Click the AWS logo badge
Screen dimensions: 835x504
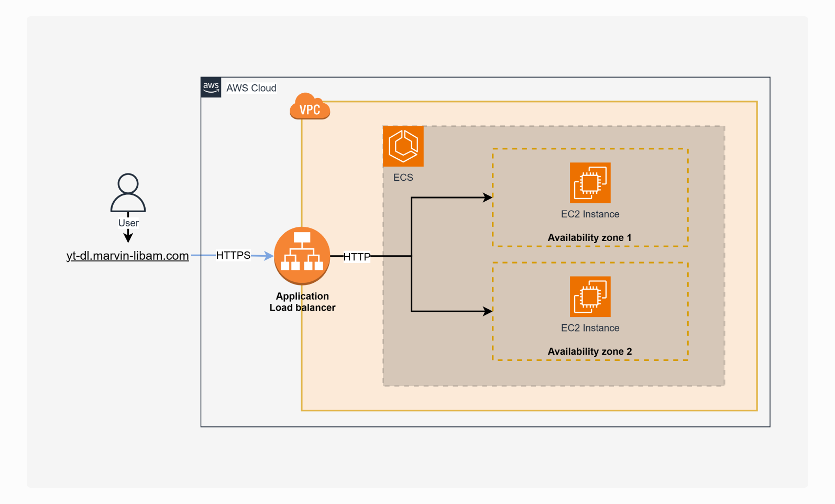click(x=211, y=87)
